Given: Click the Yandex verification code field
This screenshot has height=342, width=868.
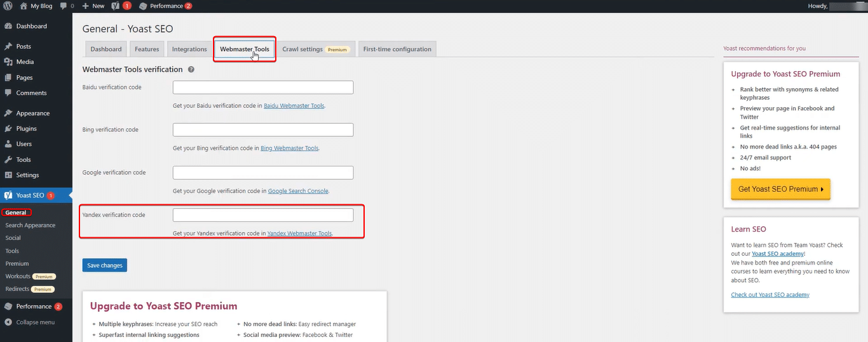Looking at the screenshot, I should pyautogui.click(x=263, y=215).
